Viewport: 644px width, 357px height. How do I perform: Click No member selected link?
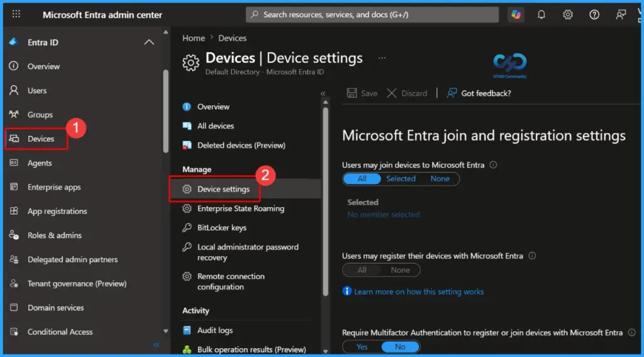pos(383,215)
